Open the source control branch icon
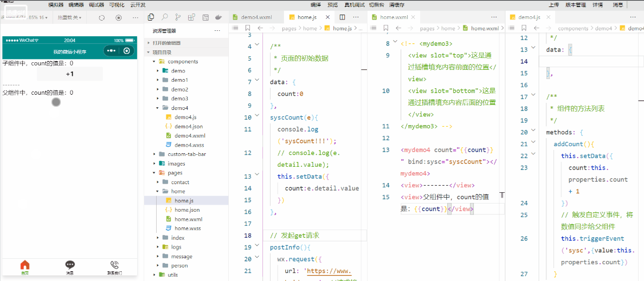Screen dimensions: 644x281 click(178, 17)
